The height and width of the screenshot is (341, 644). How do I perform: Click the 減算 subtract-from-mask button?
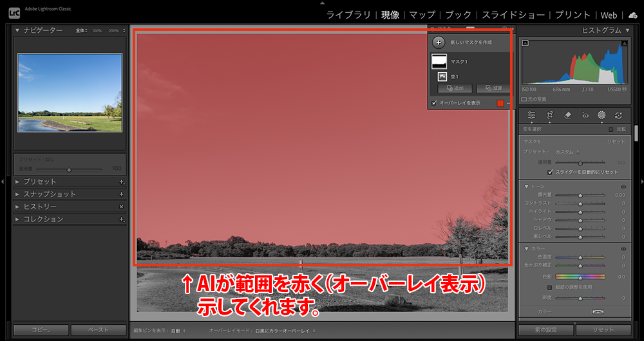493,89
